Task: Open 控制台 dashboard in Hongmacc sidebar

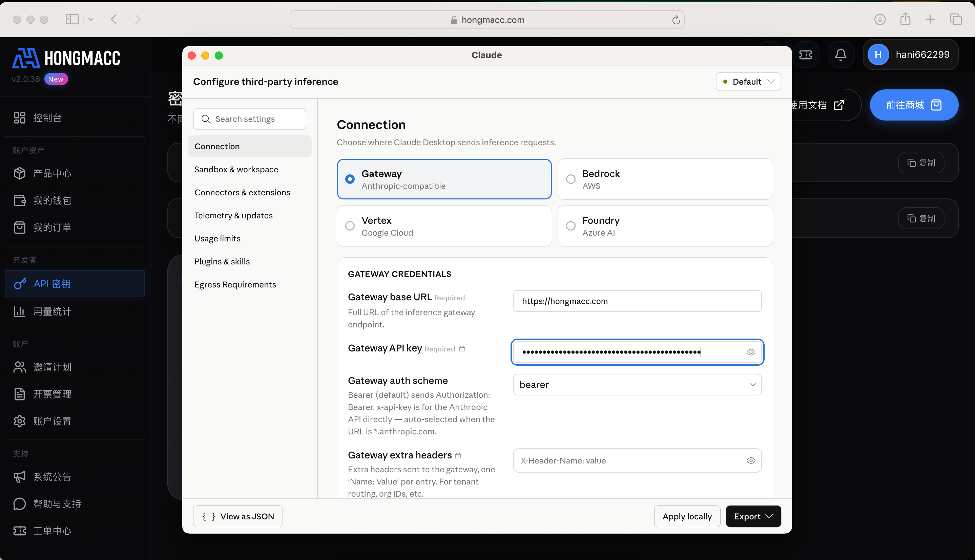Action: 75,118
